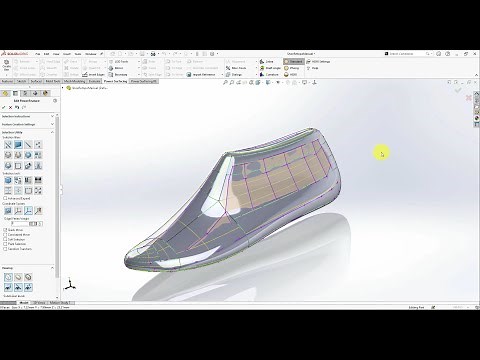The width and height of the screenshot is (480, 360).
Task: Click the Create Box ribbon button
Action: tap(6, 65)
